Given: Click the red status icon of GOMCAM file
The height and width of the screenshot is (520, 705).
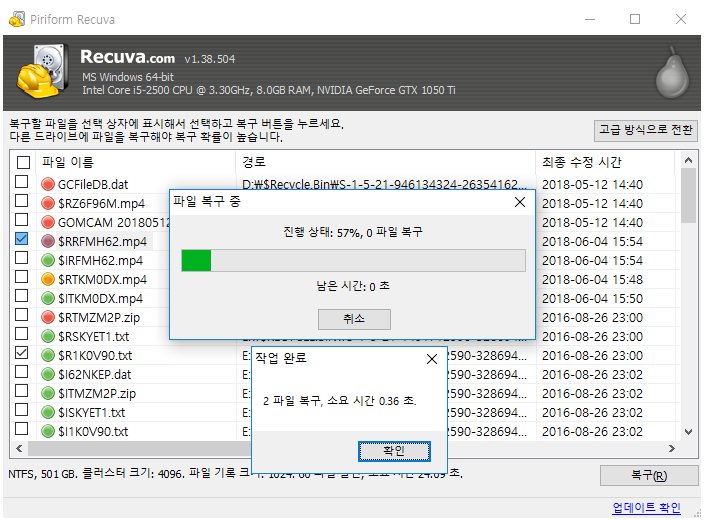Looking at the screenshot, I should pos(48,222).
